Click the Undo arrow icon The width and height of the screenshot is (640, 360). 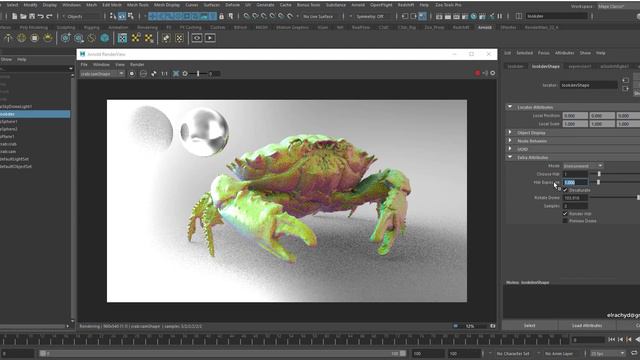pyautogui.click(x=40, y=16)
